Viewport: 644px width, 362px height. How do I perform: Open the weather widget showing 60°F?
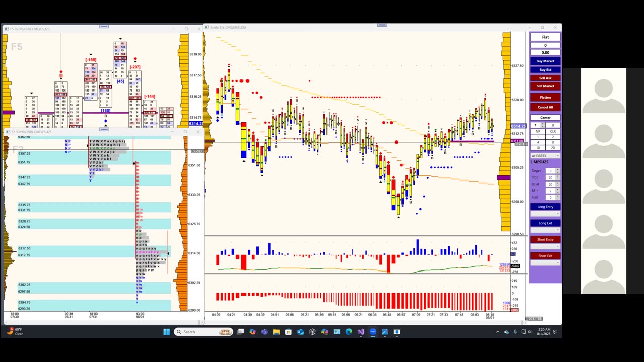(x=15, y=332)
